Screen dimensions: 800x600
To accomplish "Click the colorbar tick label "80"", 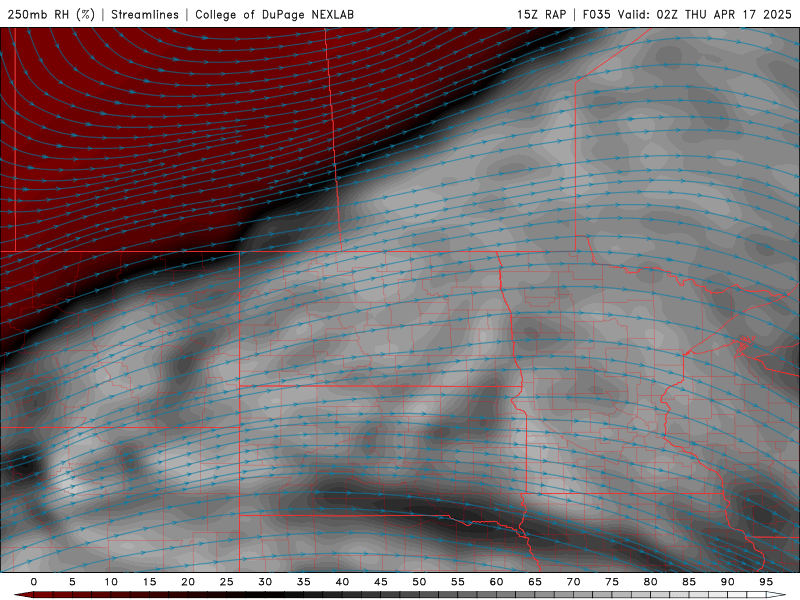I will coord(651,582).
